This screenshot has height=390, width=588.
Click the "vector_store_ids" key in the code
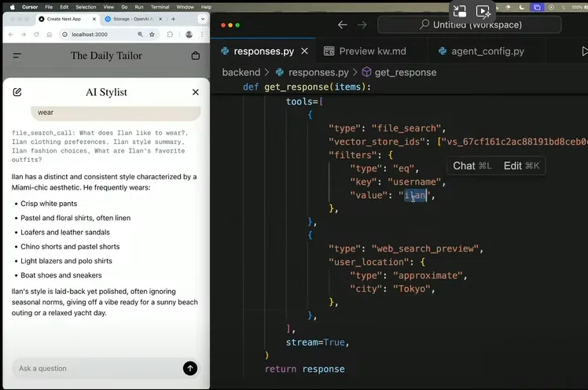(377, 142)
